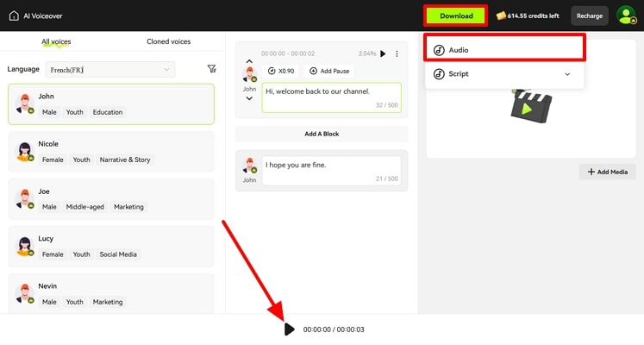644x345 pixels.
Task: Switch to All voices tab
Action: coord(56,41)
